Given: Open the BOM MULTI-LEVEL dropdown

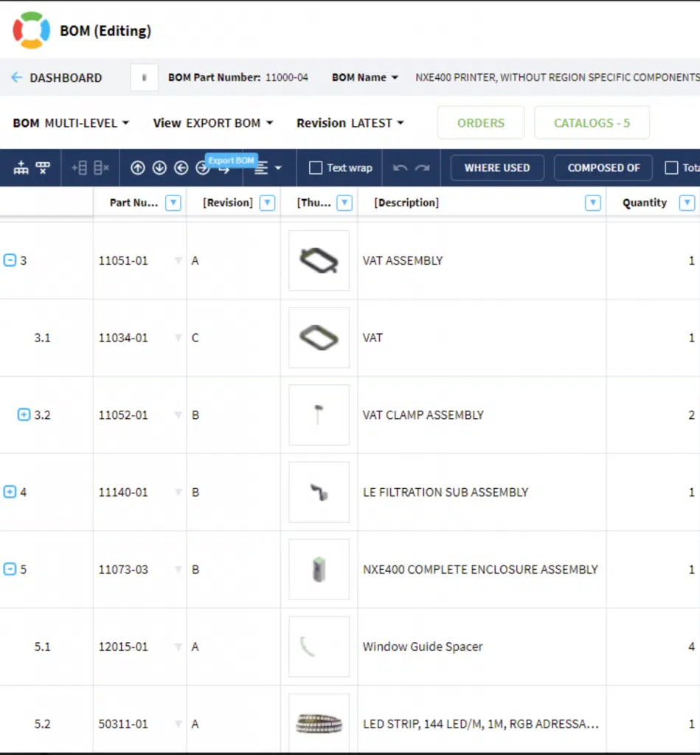Looking at the screenshot, I should click(71, 123).
